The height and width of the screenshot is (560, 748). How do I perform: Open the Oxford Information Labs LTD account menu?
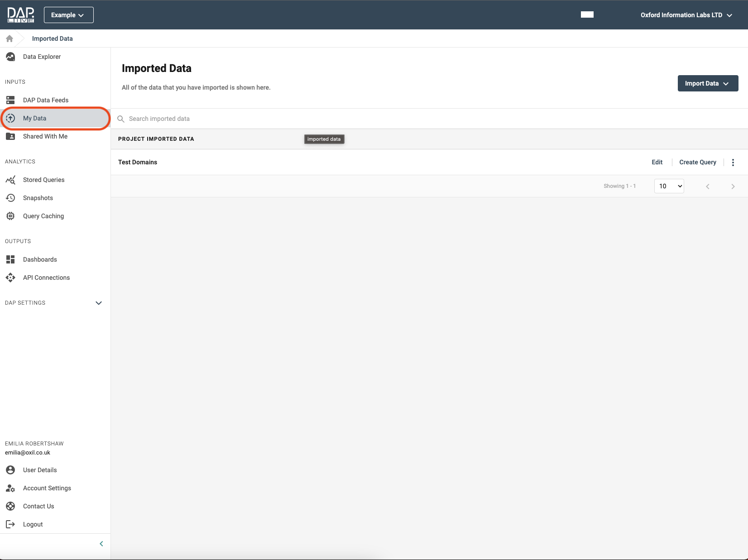pyautogui.click(x=686, y=15)
